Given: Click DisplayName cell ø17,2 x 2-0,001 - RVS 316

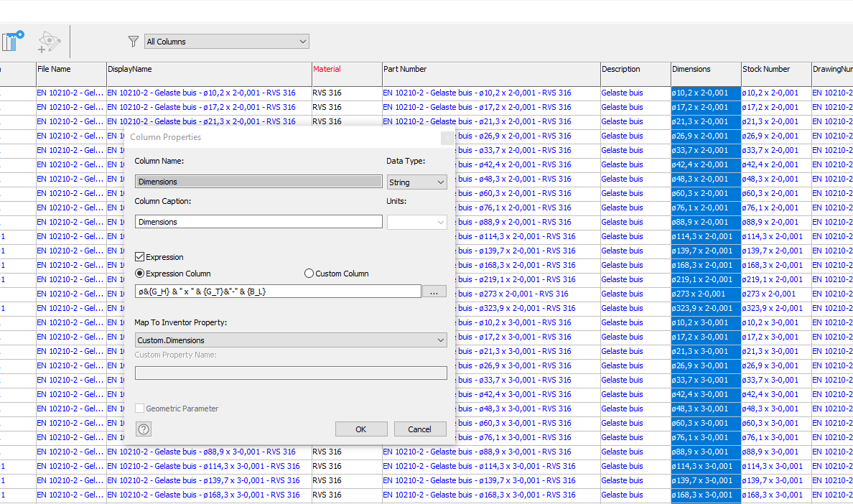Looking at the screenshot, I should [209, 107].
